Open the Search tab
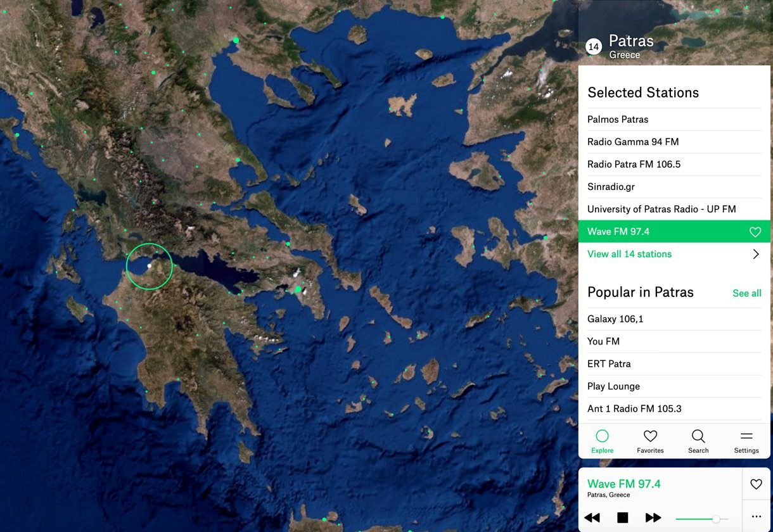 point(698,441)
